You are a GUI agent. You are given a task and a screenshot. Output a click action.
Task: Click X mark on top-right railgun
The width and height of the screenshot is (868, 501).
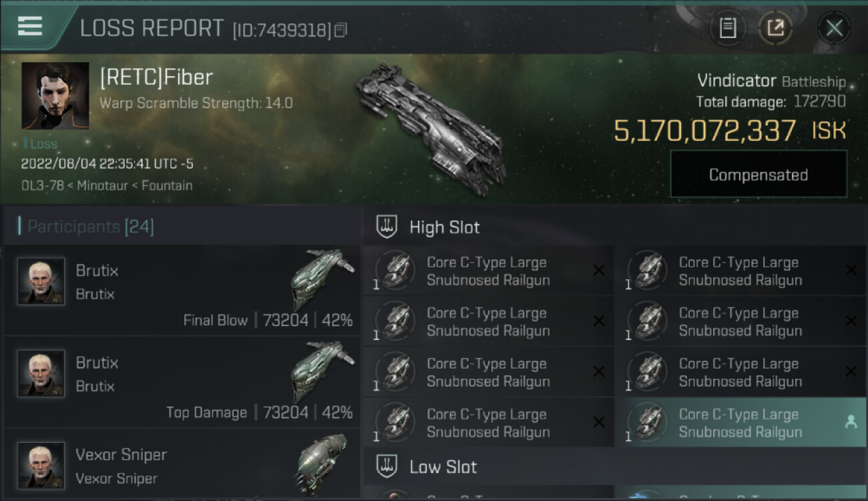(851, 270)
